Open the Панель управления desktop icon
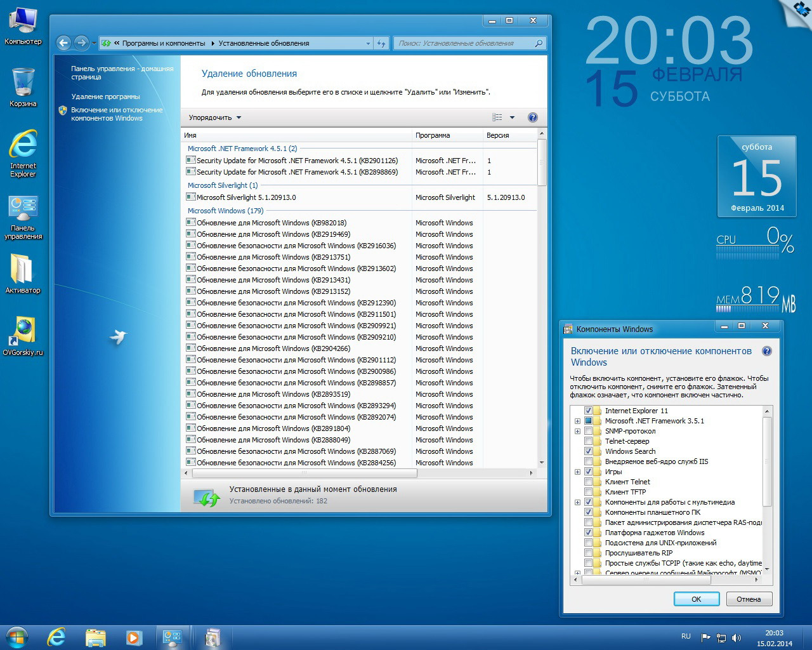 (23, 217)
